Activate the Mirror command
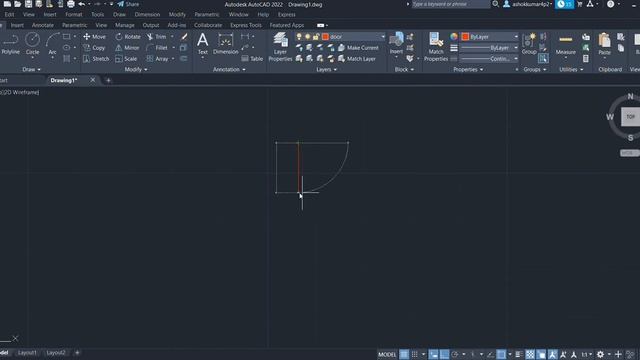The image size is (640, 360). tap(127, 48)
